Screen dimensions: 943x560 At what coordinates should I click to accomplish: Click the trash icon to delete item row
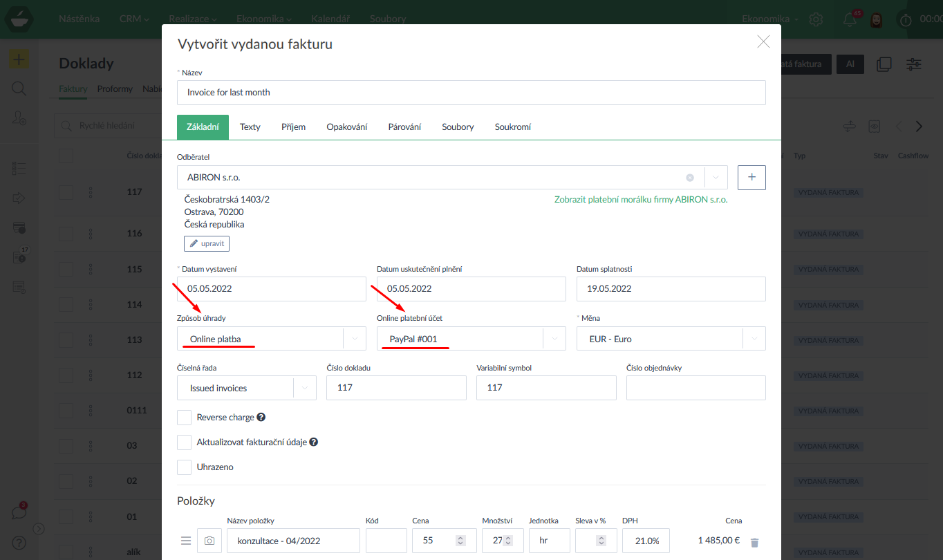[754, 543]
